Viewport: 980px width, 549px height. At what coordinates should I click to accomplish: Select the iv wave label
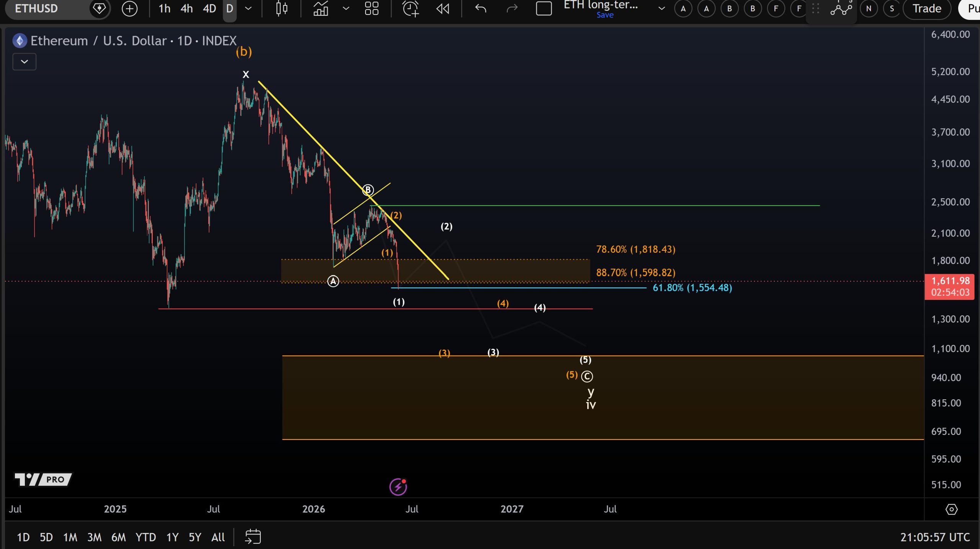point(591,405)
